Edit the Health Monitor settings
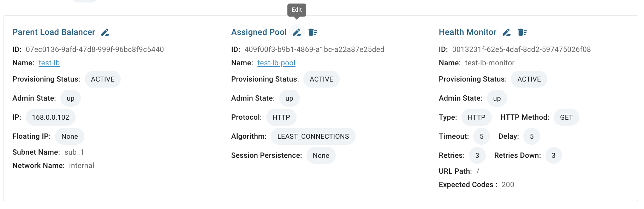This screenshot has width=644, height=209. tap(507, 32)
